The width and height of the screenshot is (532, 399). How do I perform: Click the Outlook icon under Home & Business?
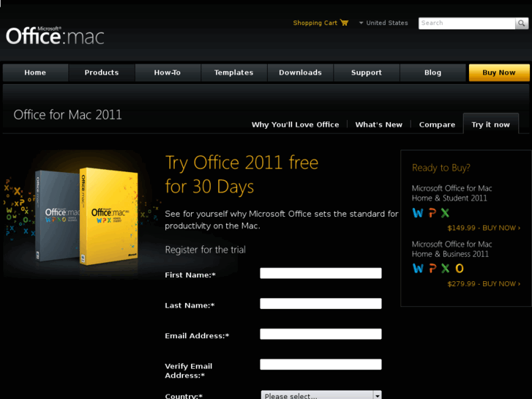[x=459, y=268]
